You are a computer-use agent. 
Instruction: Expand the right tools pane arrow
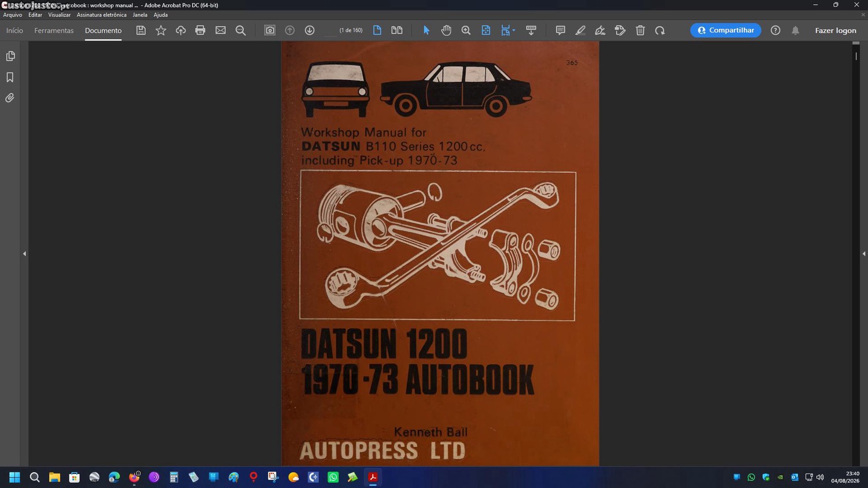point(864,254)
